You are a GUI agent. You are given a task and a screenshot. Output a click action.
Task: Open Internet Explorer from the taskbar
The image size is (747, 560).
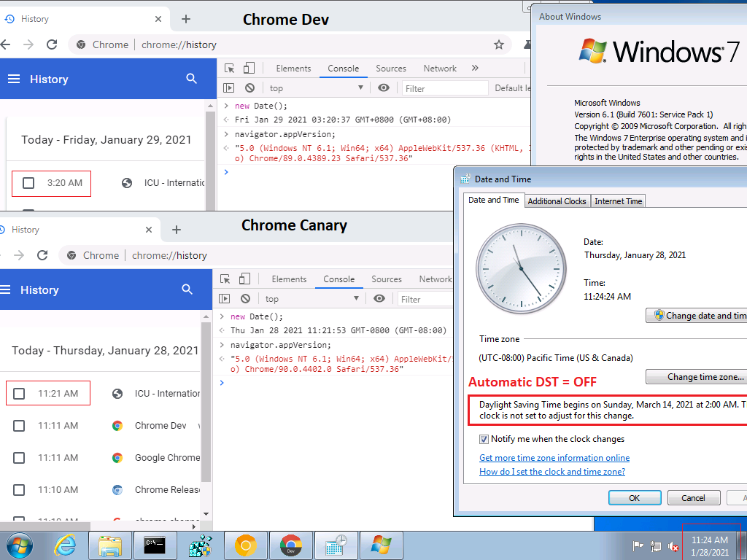coord(66,545)
